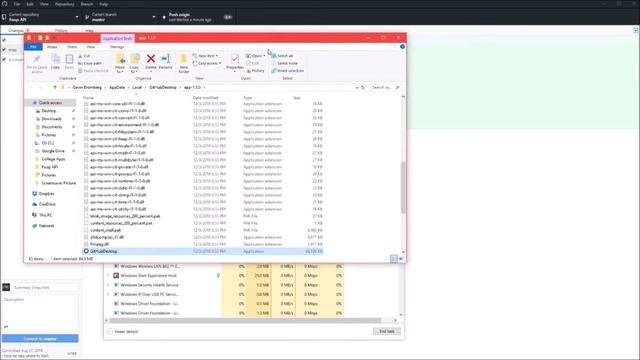Open the Repository menu in GitHub Desktop

pyautogui.click(x=64, y=4)
